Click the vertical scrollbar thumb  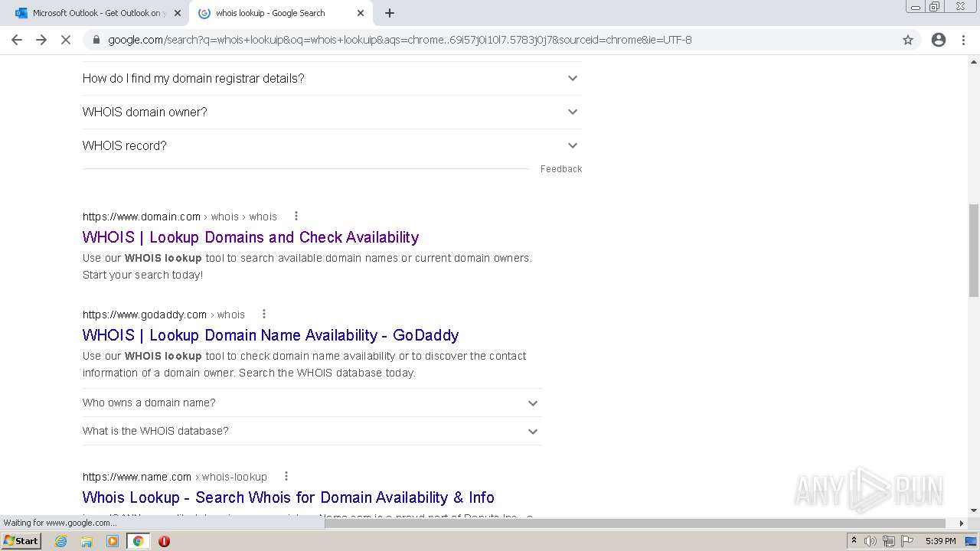pyautogui.click(x=973, y=250)
